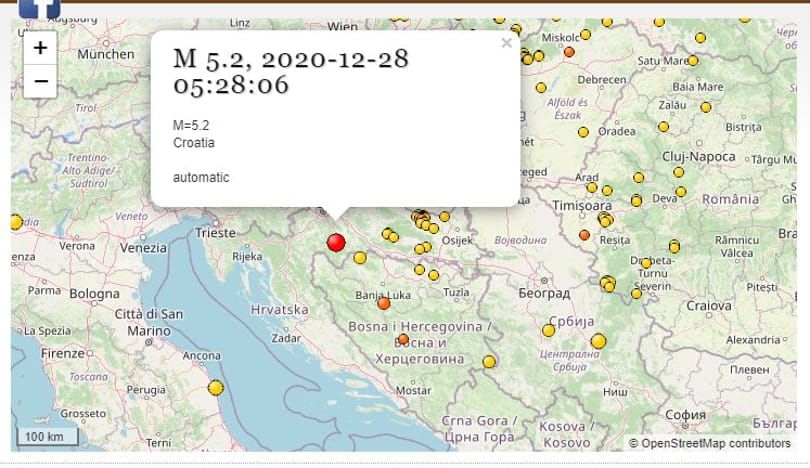This screenshot has height=468, width=810.
Task: Click the Venezia city label
Action: (x=144, y=248)
